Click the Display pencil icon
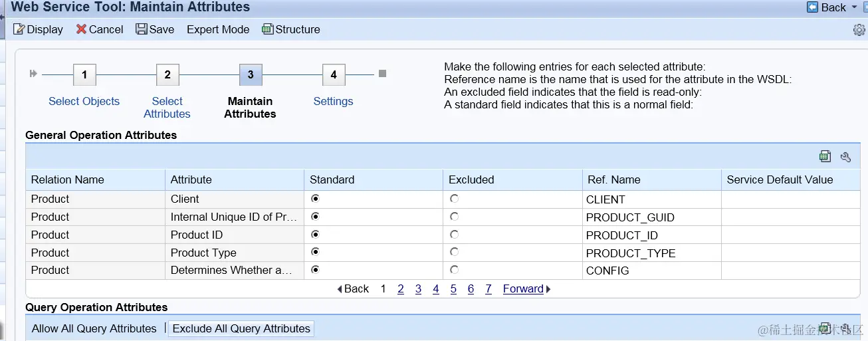 (19, 29)
